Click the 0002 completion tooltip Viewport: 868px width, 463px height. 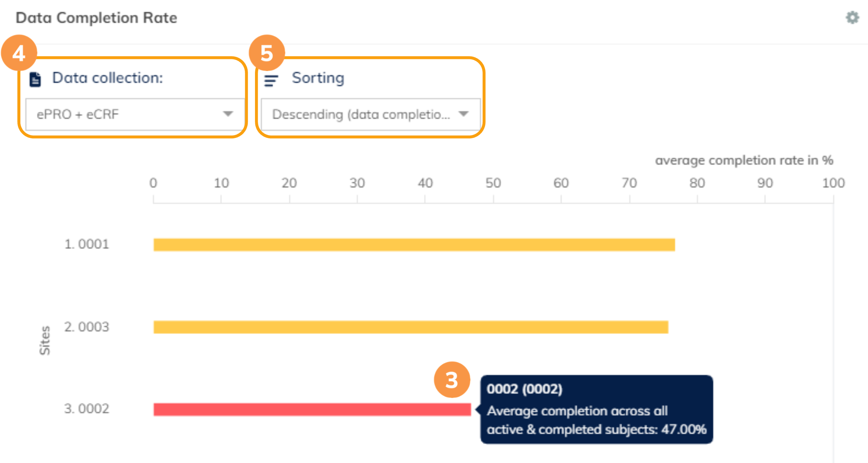597,409
